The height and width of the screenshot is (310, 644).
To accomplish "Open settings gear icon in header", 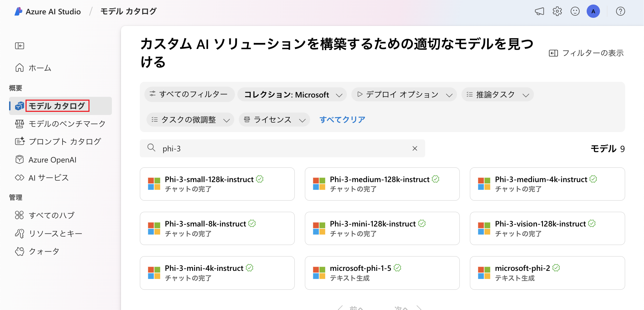I will (557, 12).
